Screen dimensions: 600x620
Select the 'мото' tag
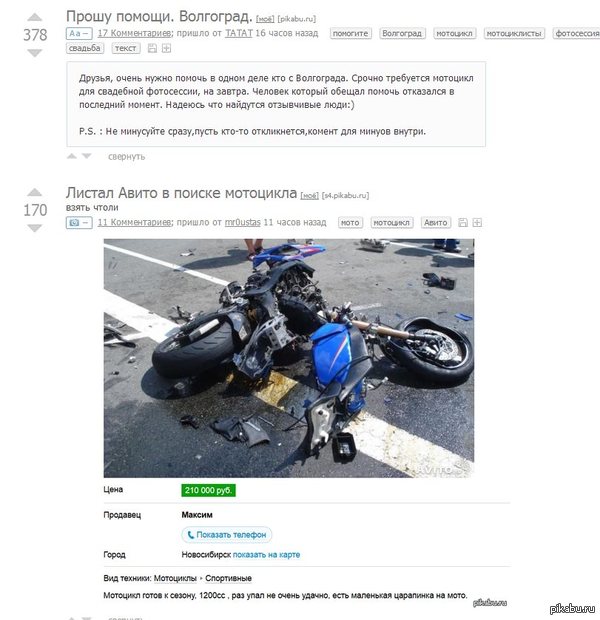click(x=350, y=223)
